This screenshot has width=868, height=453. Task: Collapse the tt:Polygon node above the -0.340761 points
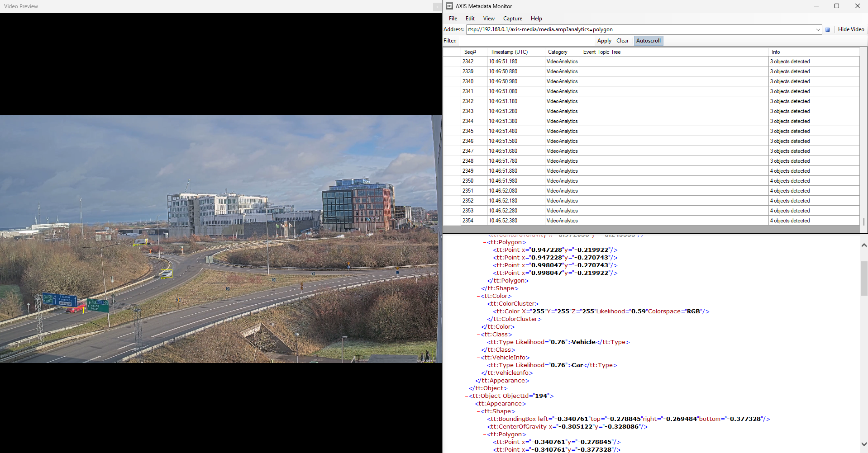[485, 434]
